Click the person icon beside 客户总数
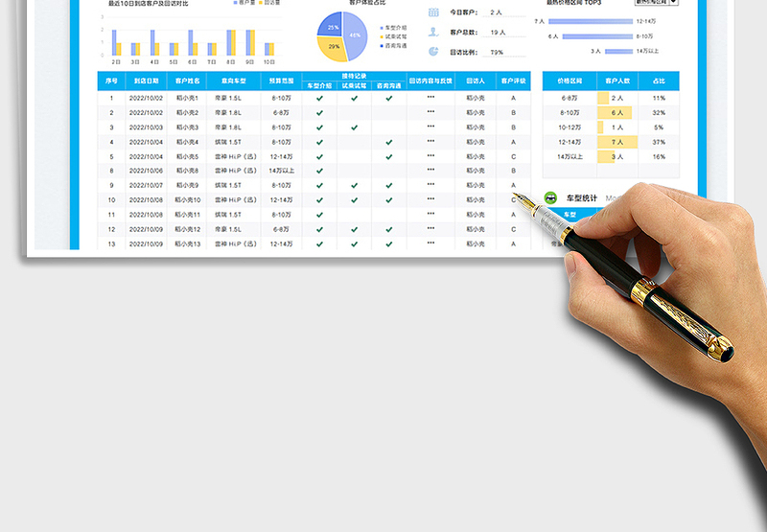This screenshot has width=767, height=532. click(433, 33)
